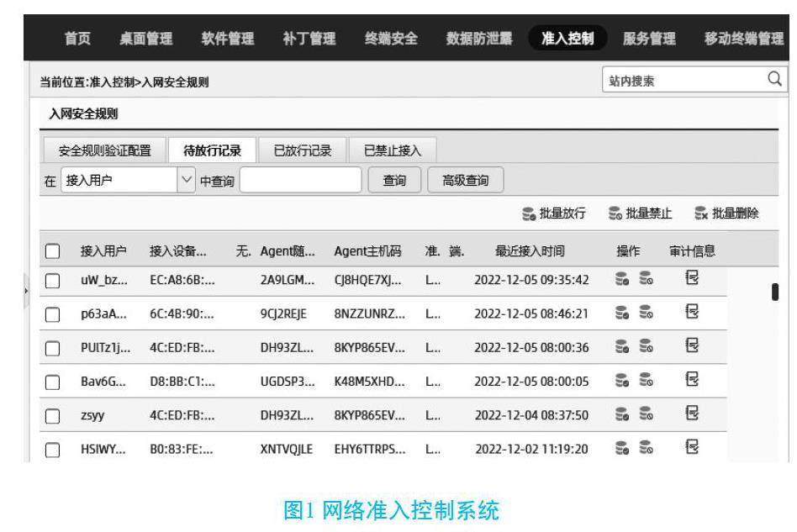
Task: Click the vertical scrollbar thumb of the table
Action: coord(774,292)
